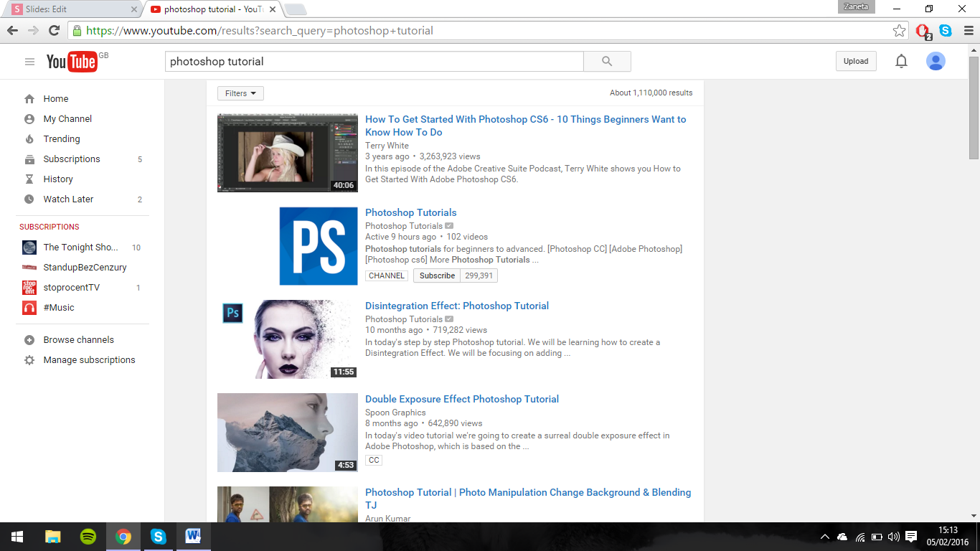This screenshot has width=980, height=551.
Task: Open File Explorer from the taskbar
Action: 53,537
